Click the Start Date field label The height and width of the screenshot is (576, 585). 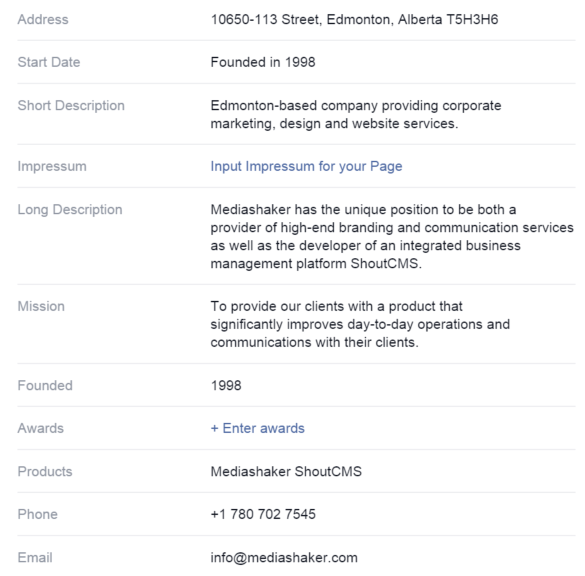point(49,62)
